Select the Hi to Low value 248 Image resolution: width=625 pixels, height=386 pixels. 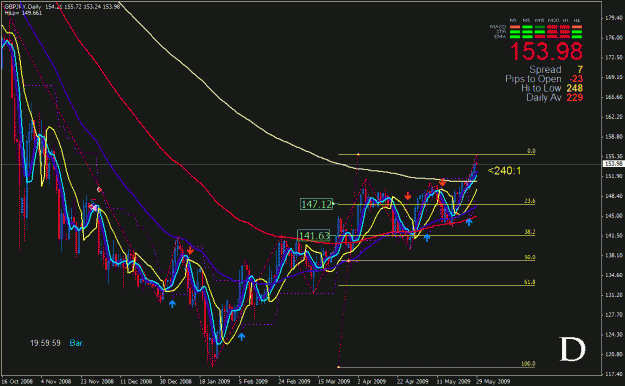(x=575, y=88)
